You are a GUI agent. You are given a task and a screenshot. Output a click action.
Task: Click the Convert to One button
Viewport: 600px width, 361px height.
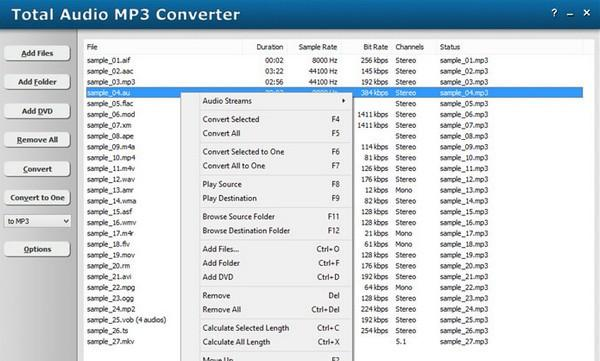click(37, 198)
